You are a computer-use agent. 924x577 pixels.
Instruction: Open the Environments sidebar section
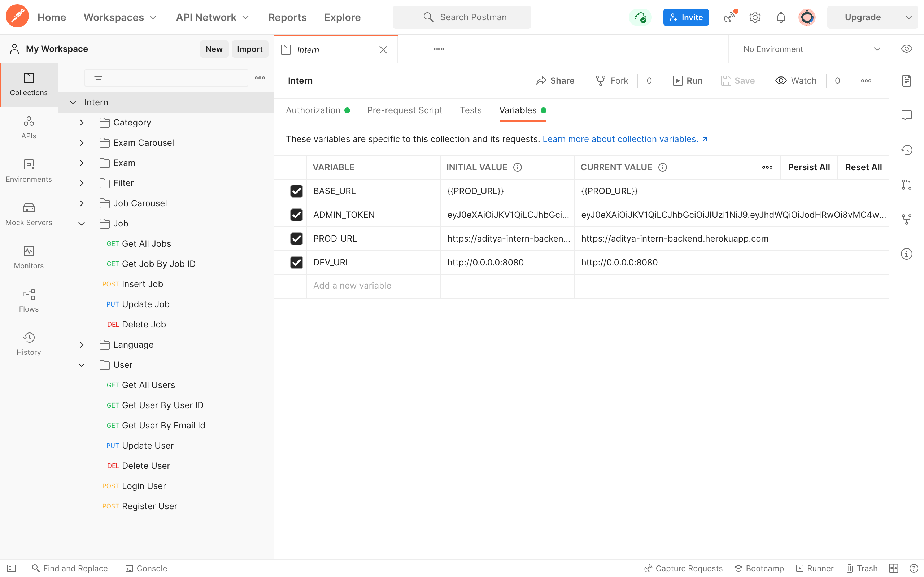pos(29,171)
